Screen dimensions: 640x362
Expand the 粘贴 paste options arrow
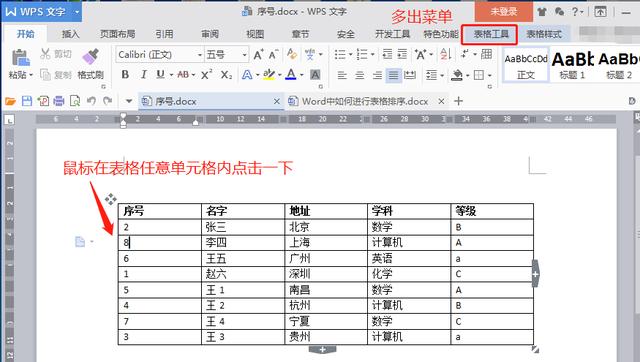tap(31, 75)
